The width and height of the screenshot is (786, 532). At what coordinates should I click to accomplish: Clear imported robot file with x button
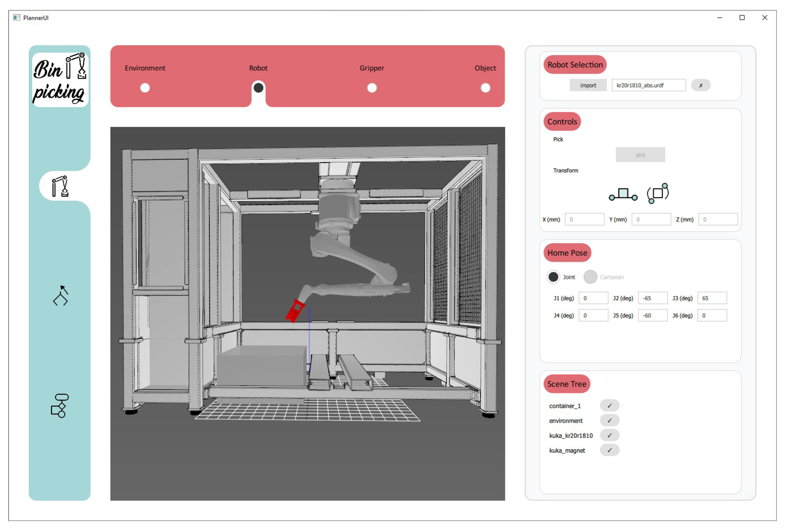coord(700,85)
